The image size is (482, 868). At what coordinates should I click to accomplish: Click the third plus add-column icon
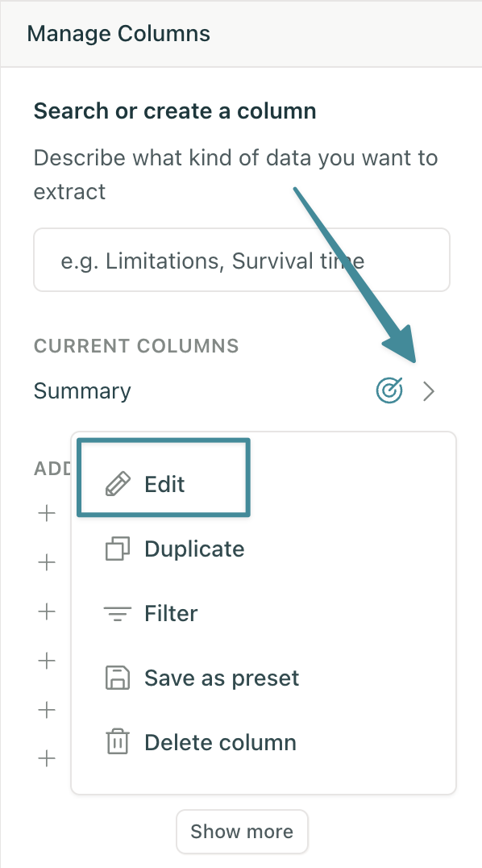click(x=47, y=611)
